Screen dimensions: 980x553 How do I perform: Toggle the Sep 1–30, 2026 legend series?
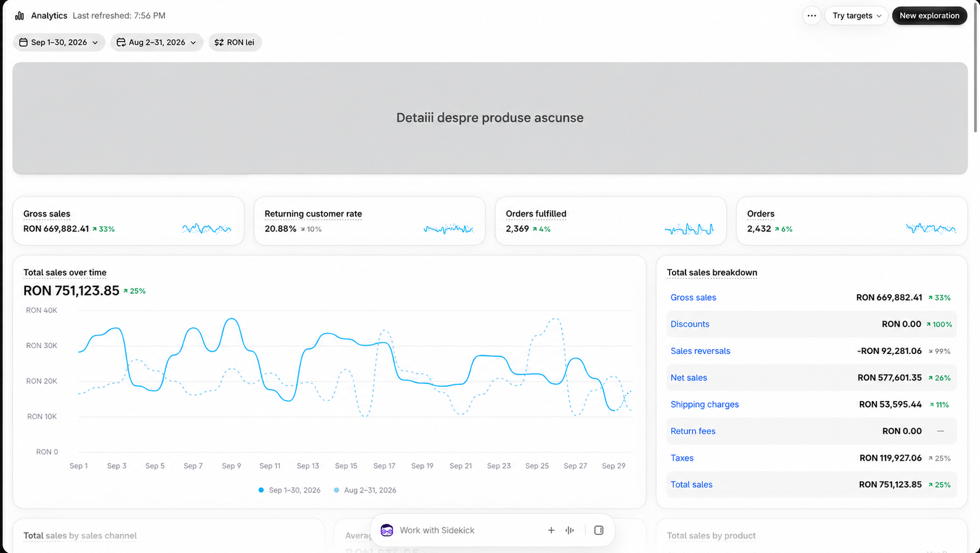289,490
